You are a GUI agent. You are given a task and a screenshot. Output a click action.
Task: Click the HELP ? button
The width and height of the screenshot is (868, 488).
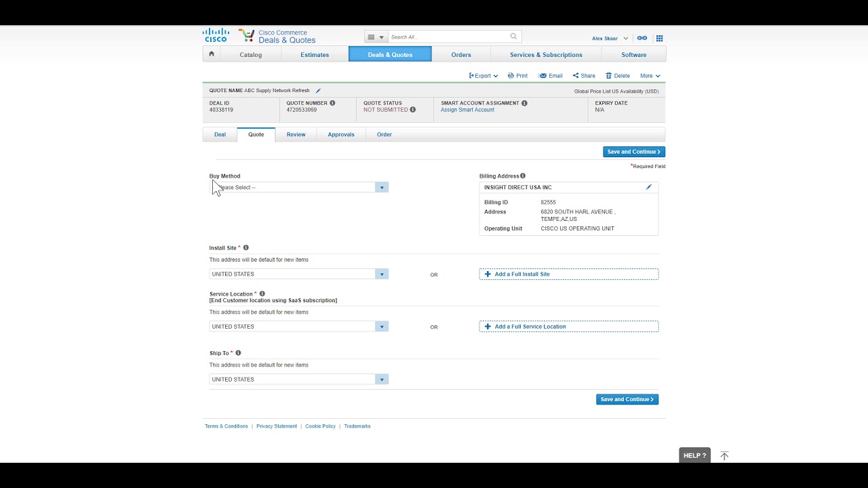click(x=695, y=455)
